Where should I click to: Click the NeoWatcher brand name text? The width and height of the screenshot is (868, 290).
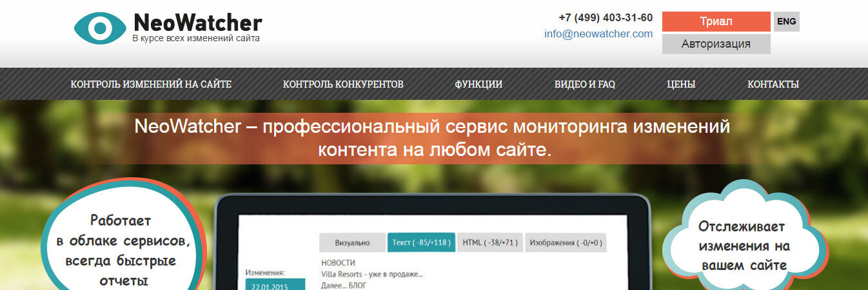click(197, 23)
